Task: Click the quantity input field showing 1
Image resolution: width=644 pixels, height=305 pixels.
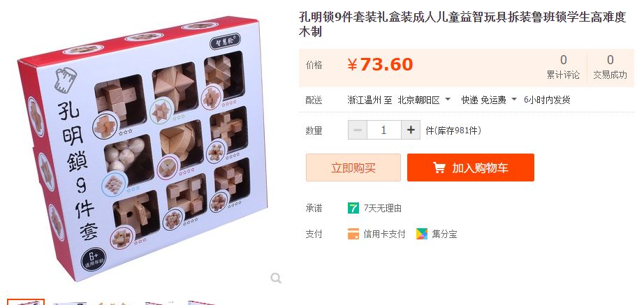Action: point(384,130)
